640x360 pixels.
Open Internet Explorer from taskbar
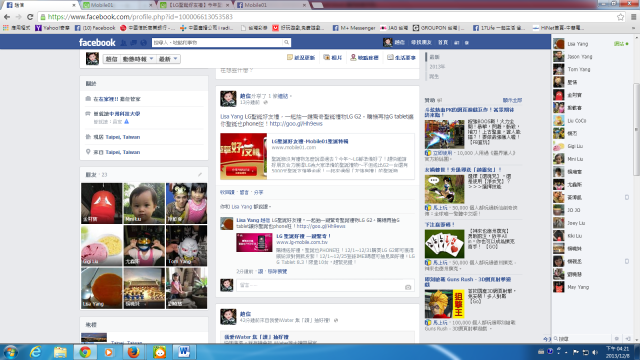tap(36, 352)
